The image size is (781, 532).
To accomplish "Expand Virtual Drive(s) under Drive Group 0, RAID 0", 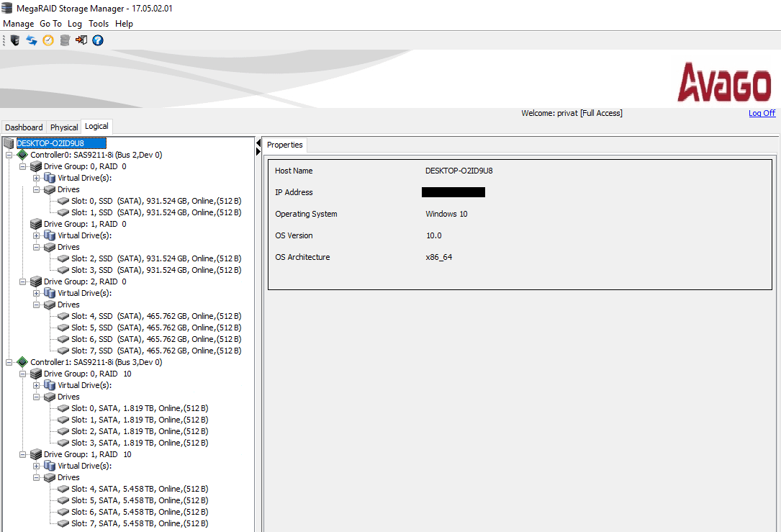I will pyautogui.click(x=36, y=178).
